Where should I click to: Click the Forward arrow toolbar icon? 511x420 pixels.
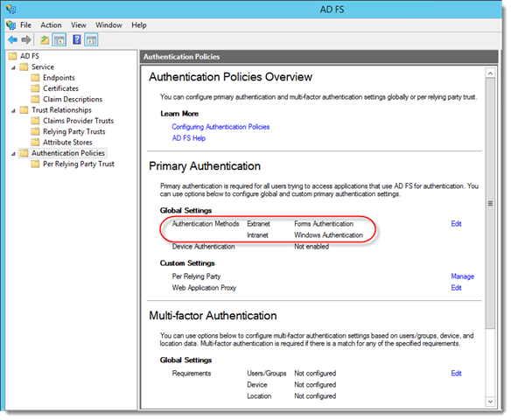pos(26,40)
